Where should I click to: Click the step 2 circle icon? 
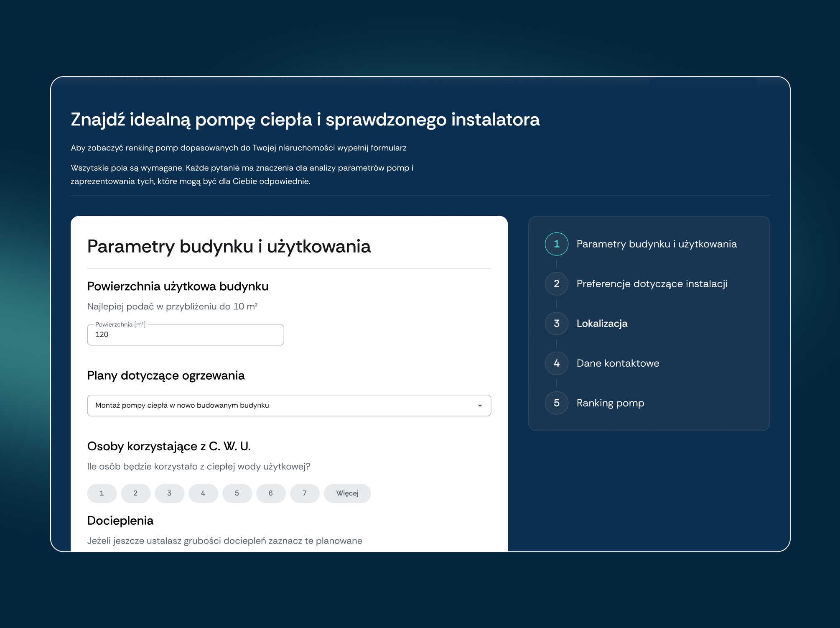[x=556, y=284]
